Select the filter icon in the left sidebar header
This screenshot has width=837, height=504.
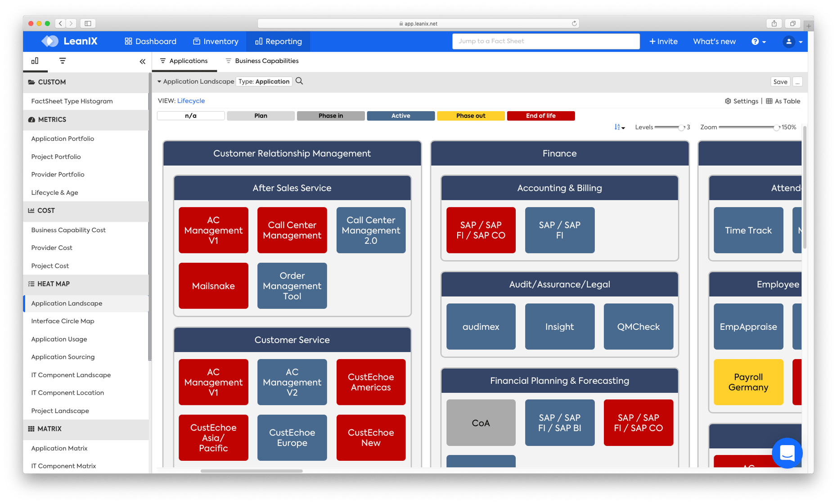[63, 61]
